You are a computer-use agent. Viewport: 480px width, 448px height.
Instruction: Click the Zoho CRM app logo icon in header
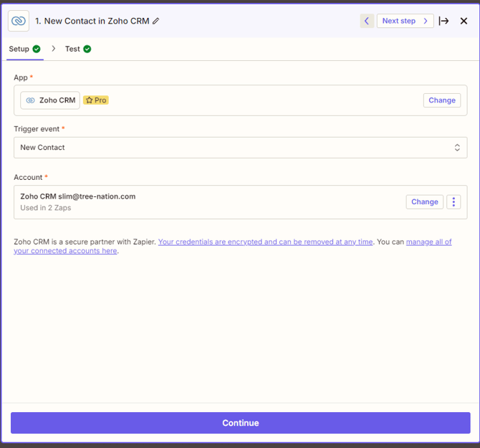click(x=19, y=21)
